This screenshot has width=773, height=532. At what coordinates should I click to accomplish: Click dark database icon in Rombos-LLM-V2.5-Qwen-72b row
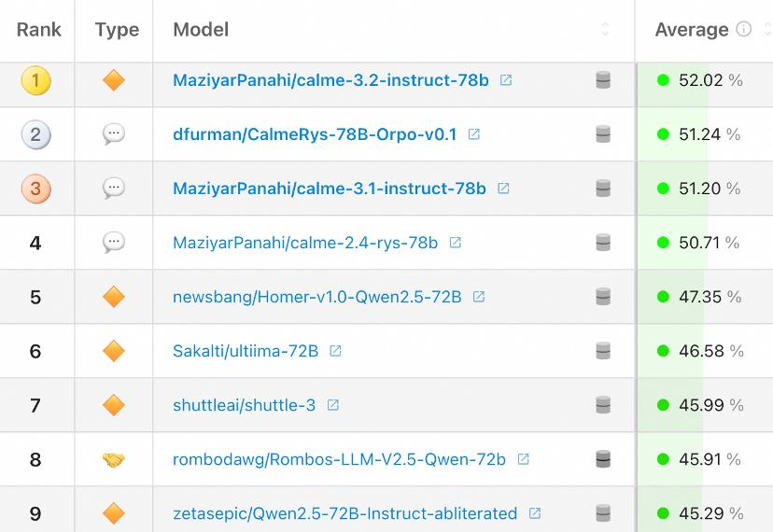pos(603,459)
